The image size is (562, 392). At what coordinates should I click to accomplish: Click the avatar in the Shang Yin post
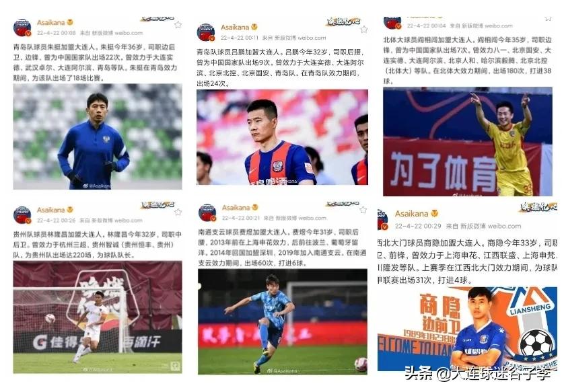point(383,220)
